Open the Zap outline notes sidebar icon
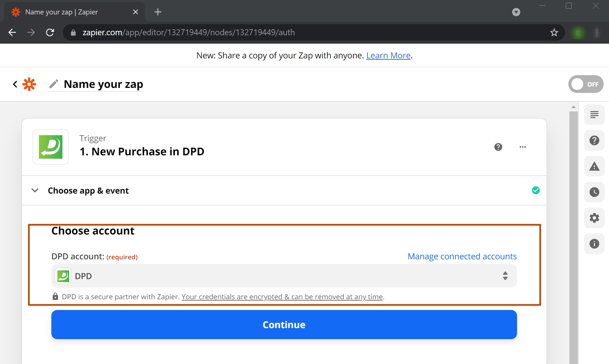The image size is (609, 364). point(594,115)
